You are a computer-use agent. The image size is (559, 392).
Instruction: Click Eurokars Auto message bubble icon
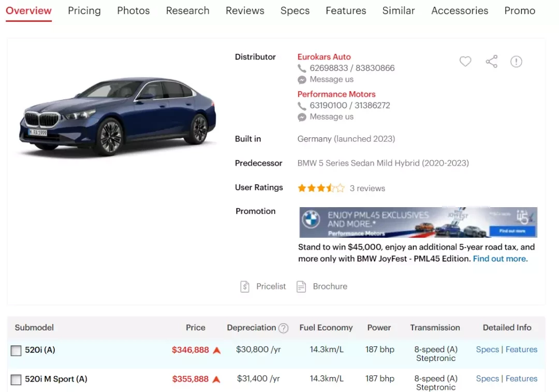point(302,80)
